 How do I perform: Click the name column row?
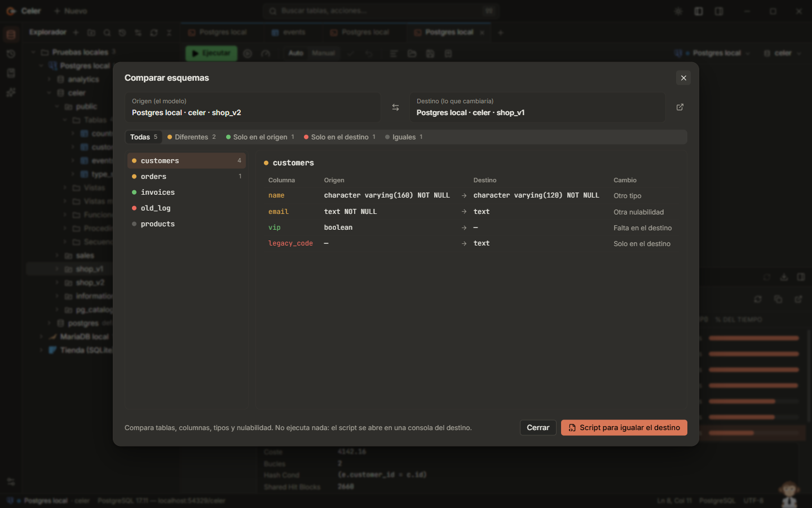tap(472, 195)
